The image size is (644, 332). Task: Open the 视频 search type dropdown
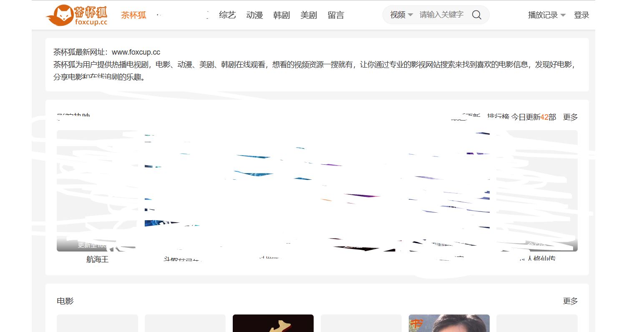[401, 15]
